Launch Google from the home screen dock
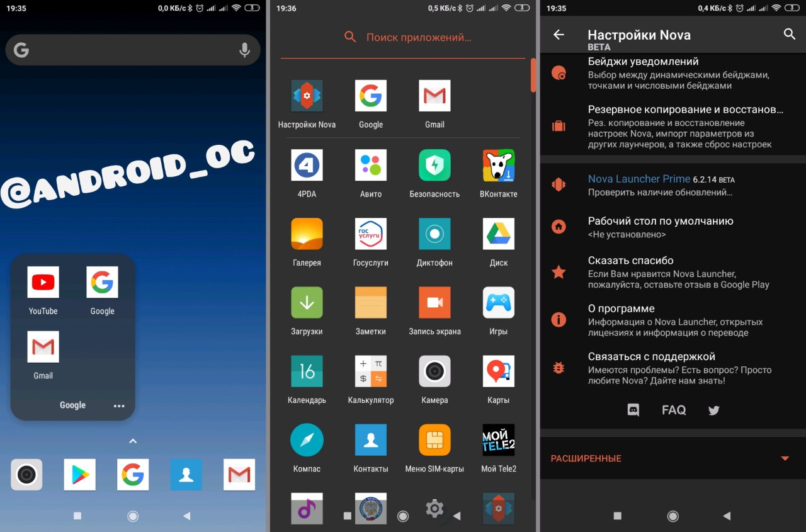This screenshot has width=806, height=532. tap(133, 475)
